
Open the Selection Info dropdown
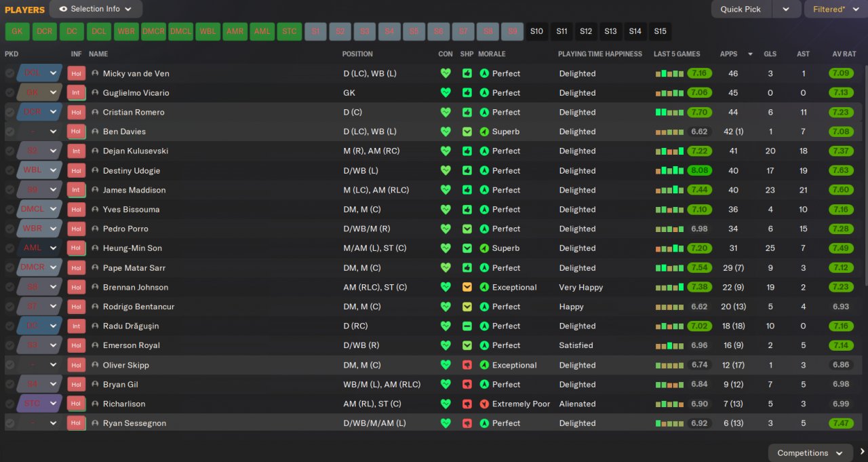96,9
